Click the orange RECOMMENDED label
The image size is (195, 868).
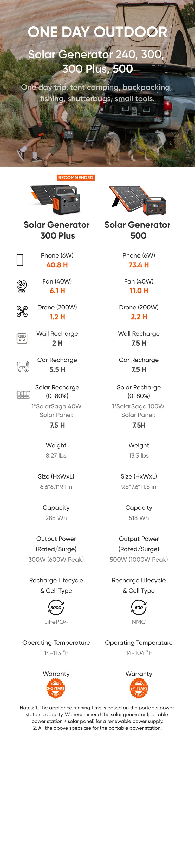coord(76,178)
